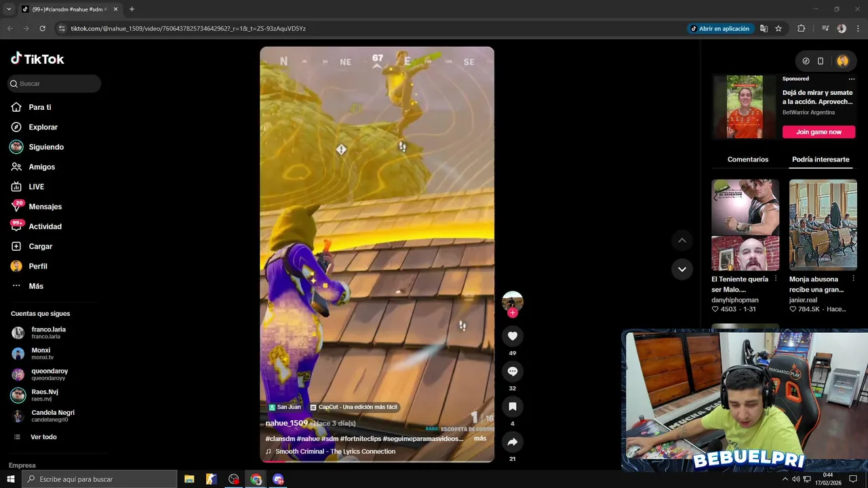
Task: Open the Perfil page
Action: pyautogui.click(x=37, y=266)
